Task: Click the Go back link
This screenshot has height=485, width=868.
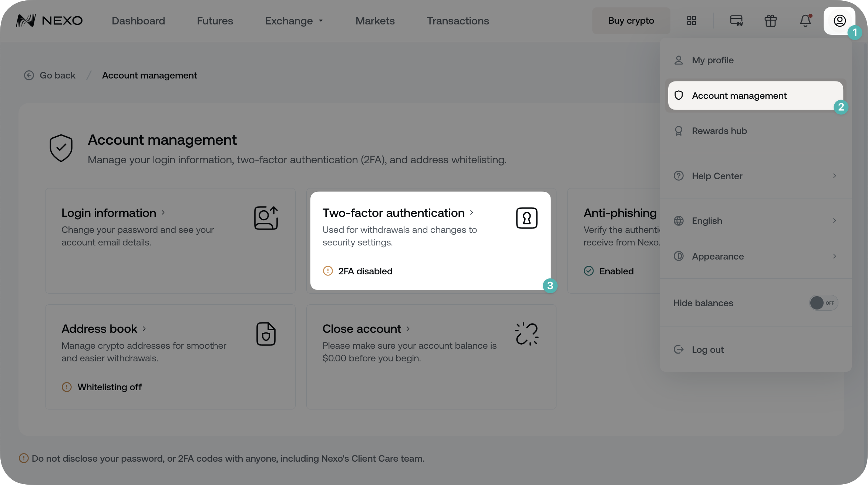Action: click(x=49, y=75)
